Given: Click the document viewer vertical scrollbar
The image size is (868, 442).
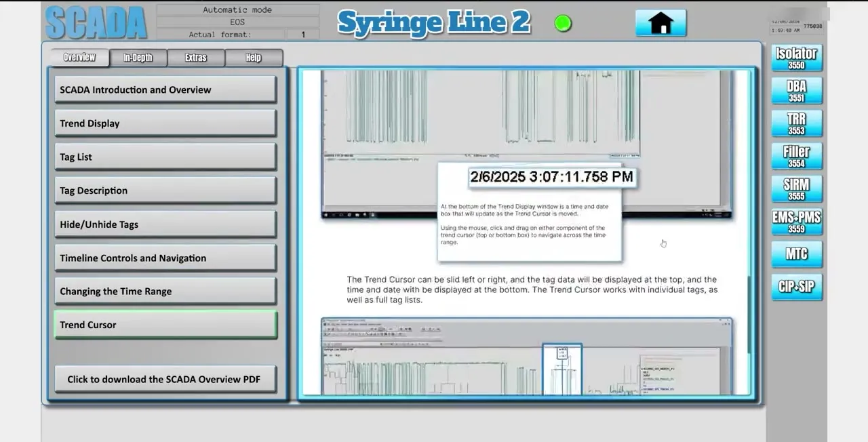Looking at the screenshot, I should pos(749,314).
